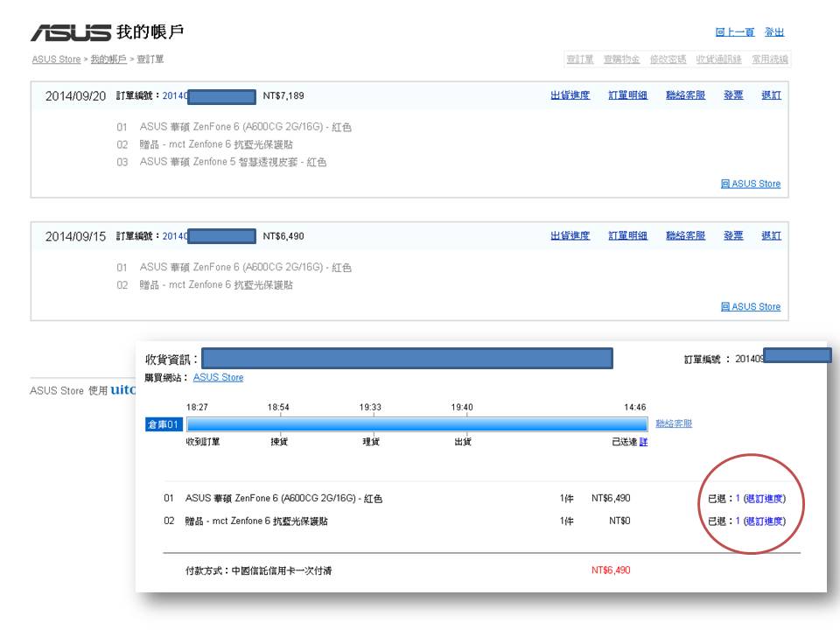Open the 常用清單 menu item
The width and height of the screenshot is (840, 630).
click(x=770, y=59)
